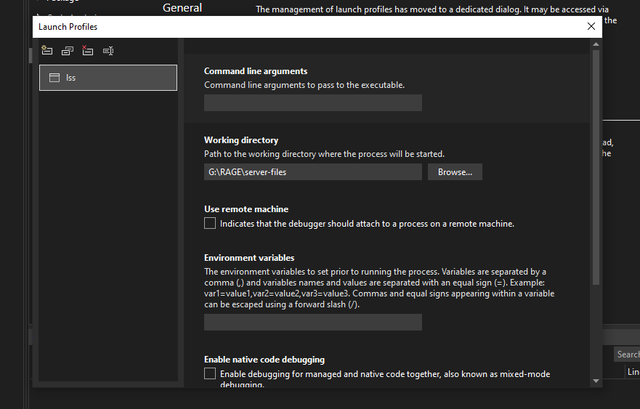Click the Search box in background window
640x409 pixels.
pyautogui.click(x=627, y=354)
